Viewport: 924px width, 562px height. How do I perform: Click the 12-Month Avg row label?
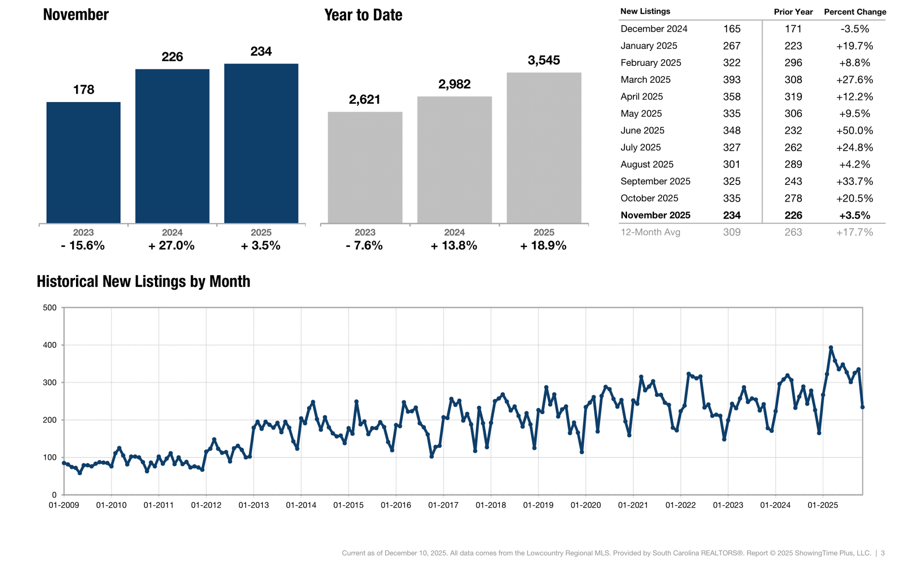(650, 232)
